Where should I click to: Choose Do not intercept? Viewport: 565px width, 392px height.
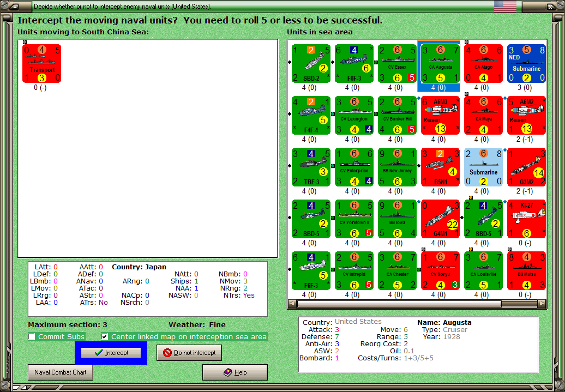(x=189, y=353)
